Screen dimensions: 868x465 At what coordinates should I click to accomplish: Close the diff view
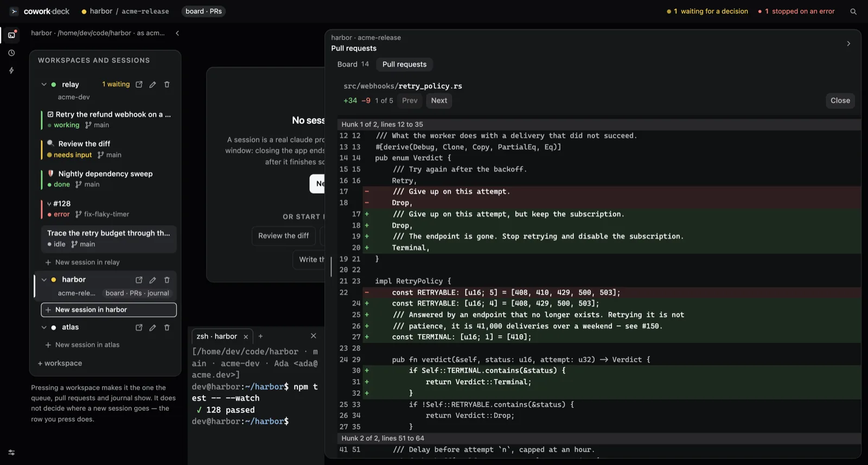pyautogui.click(x=840, y=100)
